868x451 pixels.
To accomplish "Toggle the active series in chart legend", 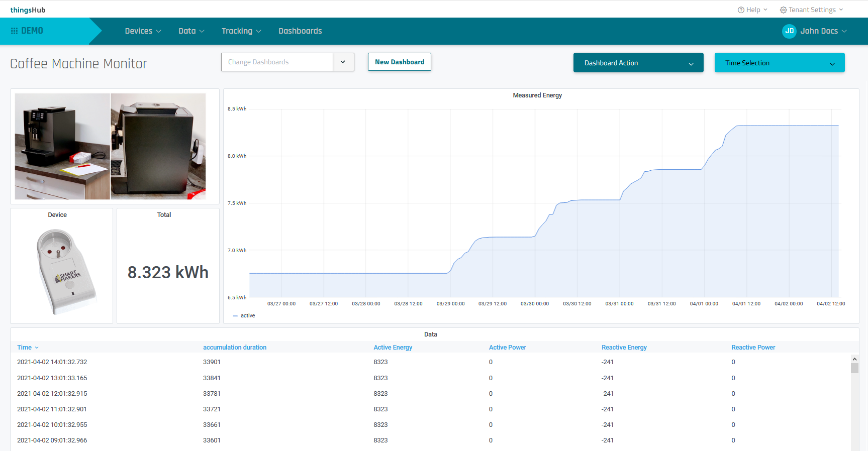I will point(247,316).
